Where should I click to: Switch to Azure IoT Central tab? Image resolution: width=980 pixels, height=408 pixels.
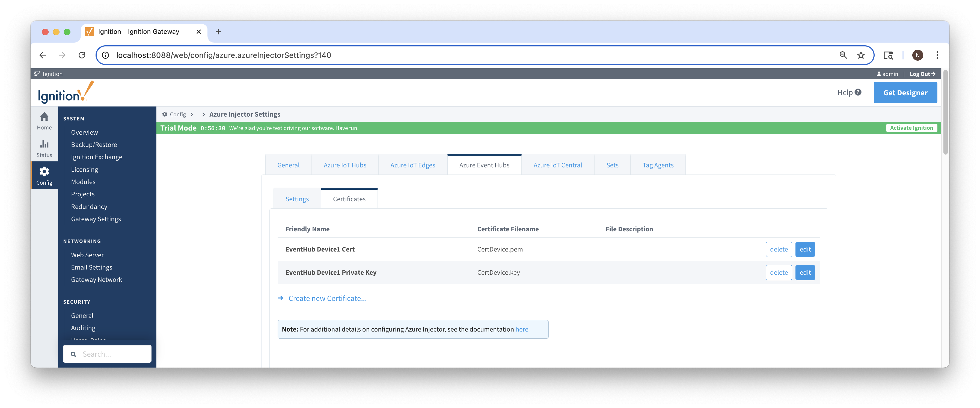pyautogui.click(x=557, y=165)
